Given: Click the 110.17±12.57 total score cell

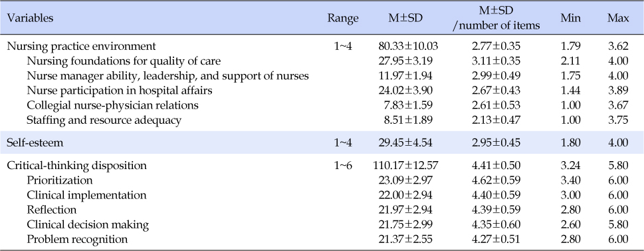Looking at the screenshot, I should click(406, 165).
